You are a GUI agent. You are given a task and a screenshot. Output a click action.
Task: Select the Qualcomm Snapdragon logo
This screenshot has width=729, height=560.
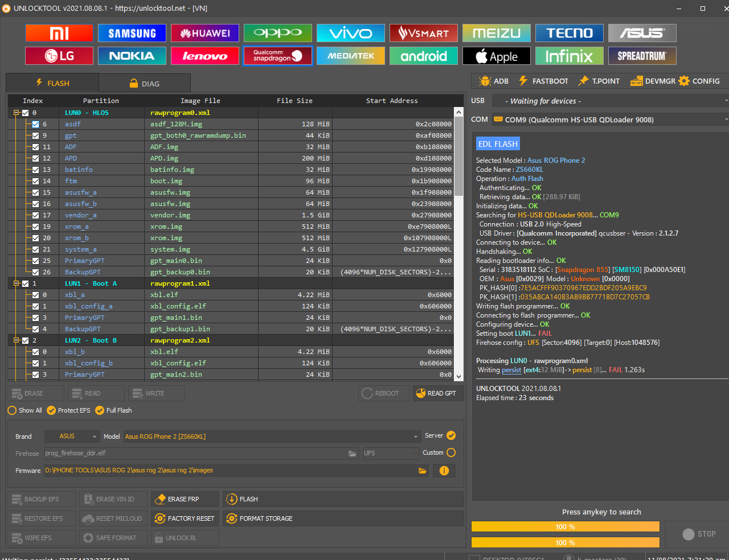(278, 56)
